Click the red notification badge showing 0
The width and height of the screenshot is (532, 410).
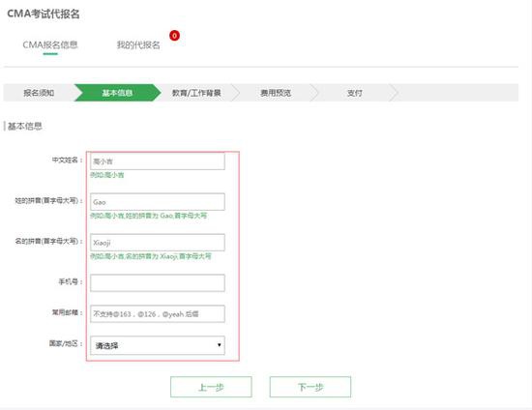(x=174, y=35)
